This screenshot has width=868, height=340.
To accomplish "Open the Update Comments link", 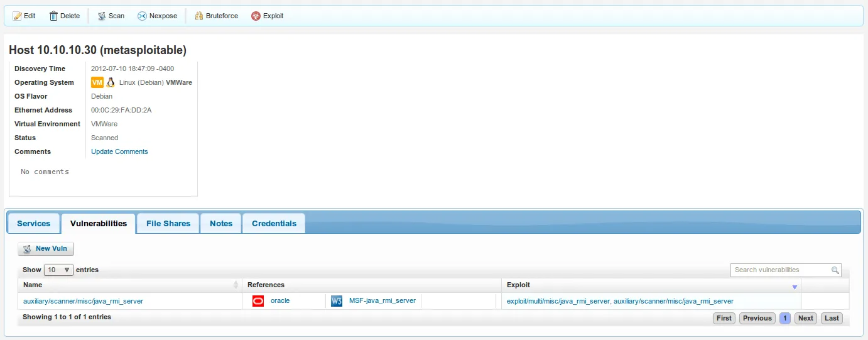I will tap(119, 151).
